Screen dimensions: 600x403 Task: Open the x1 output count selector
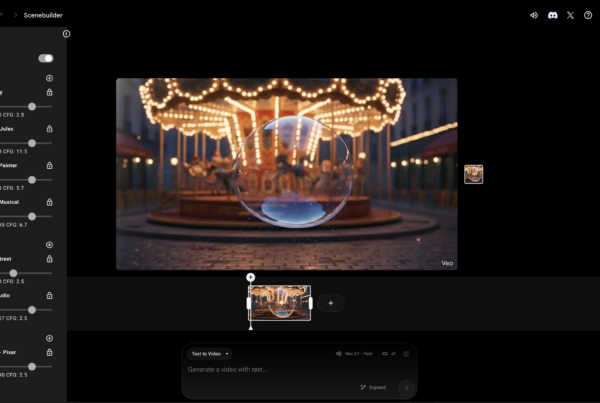389,354
